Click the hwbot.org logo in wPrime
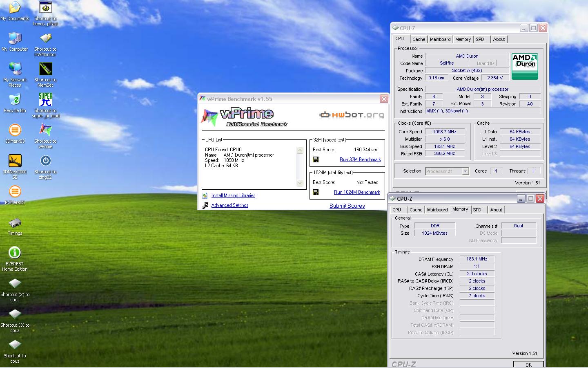The image size is (588, 368). point(352,114)
